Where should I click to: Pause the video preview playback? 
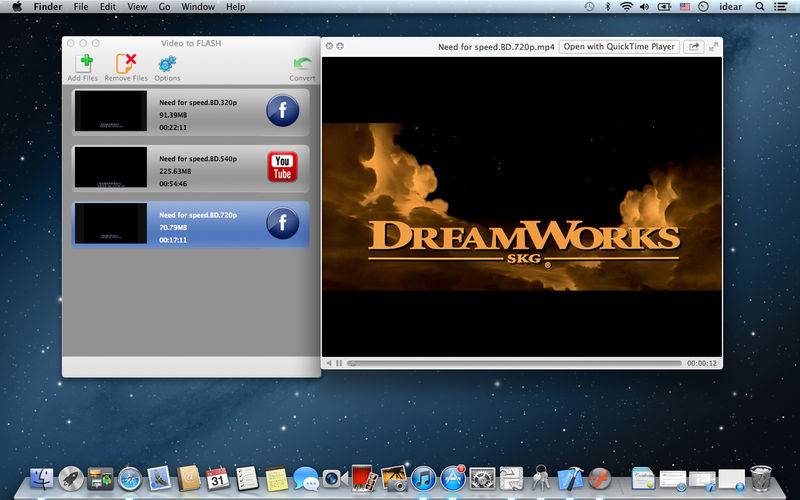pos(339,363)
